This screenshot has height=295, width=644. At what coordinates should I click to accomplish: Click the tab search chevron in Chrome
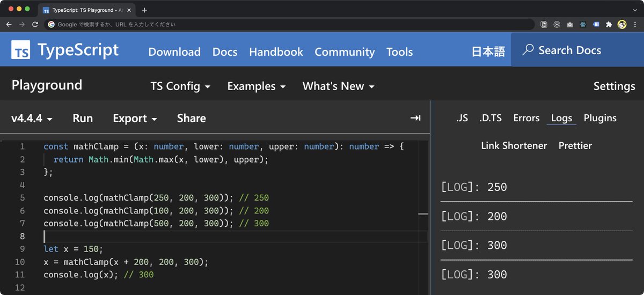[x=635, y=10]
